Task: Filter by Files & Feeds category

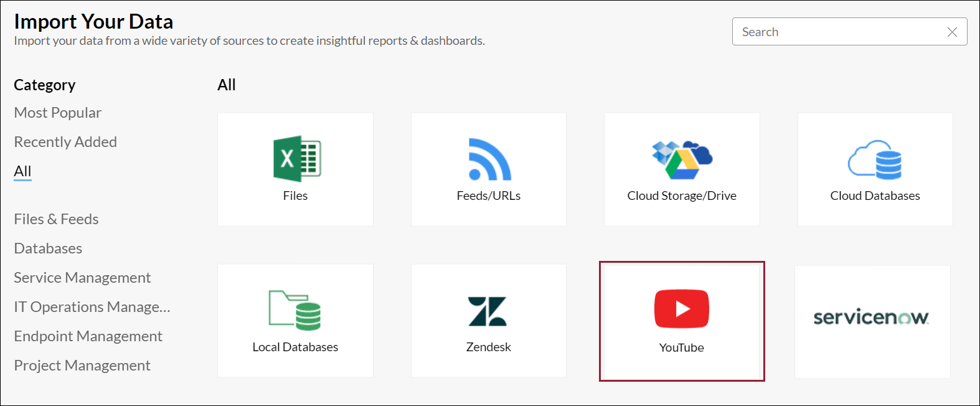Action: [56, 219]
